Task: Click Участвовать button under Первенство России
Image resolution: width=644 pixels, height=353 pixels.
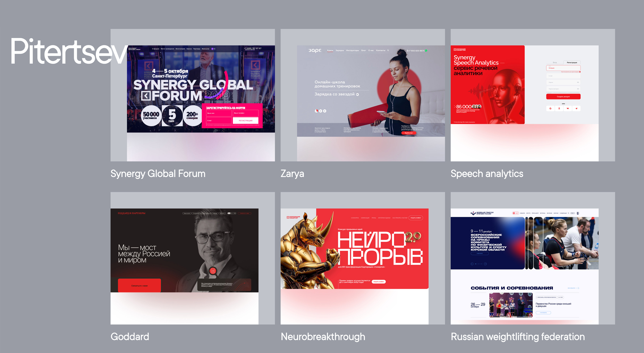Action: (x=543, y=313)
